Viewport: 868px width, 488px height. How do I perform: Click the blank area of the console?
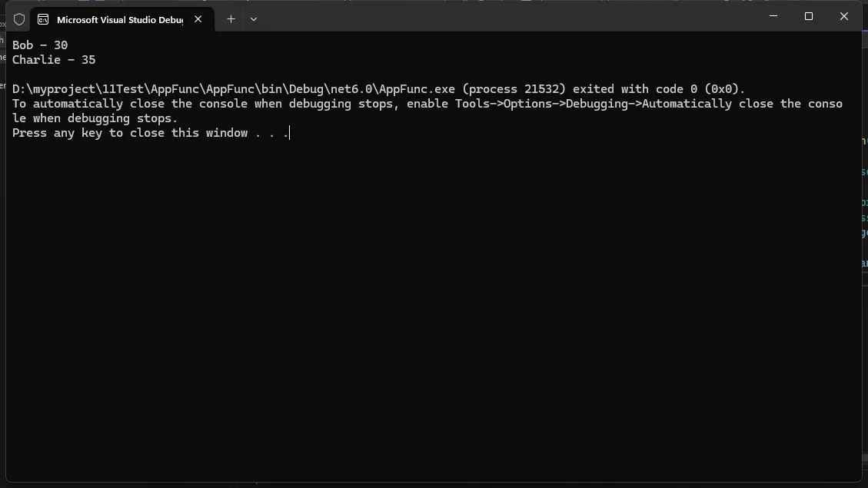point(431,307)
